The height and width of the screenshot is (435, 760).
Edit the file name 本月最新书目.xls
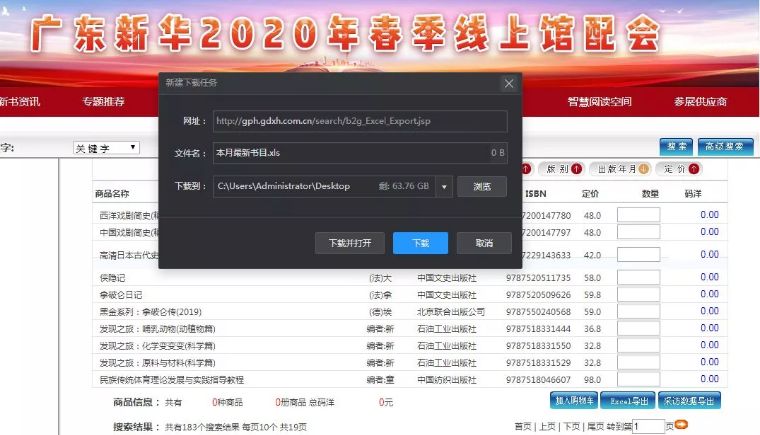[x=360, y=153]
